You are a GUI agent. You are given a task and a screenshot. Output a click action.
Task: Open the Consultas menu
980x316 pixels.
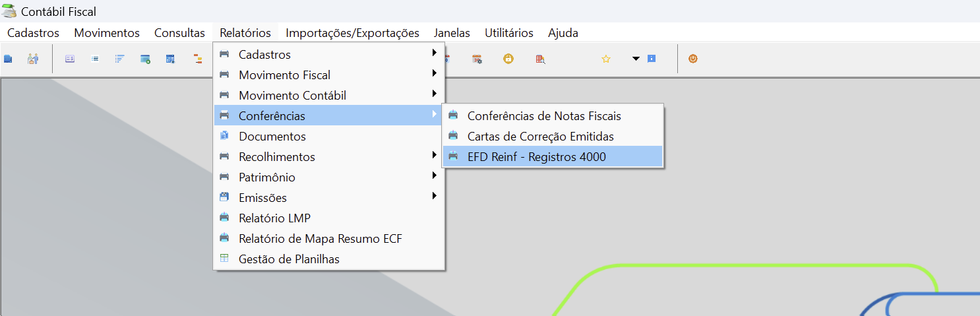(x=179, y=33)
